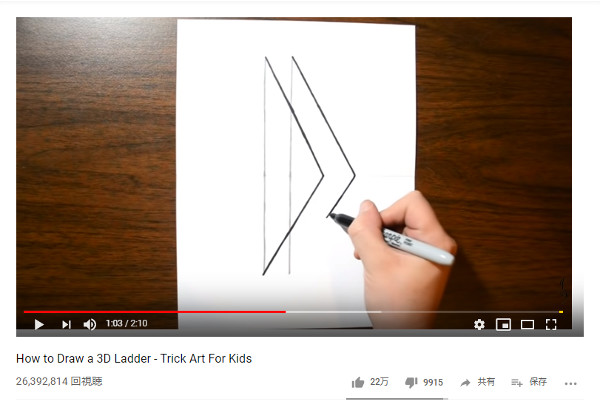
Task: Play the paused video
Action: click(x=39, y=325)
